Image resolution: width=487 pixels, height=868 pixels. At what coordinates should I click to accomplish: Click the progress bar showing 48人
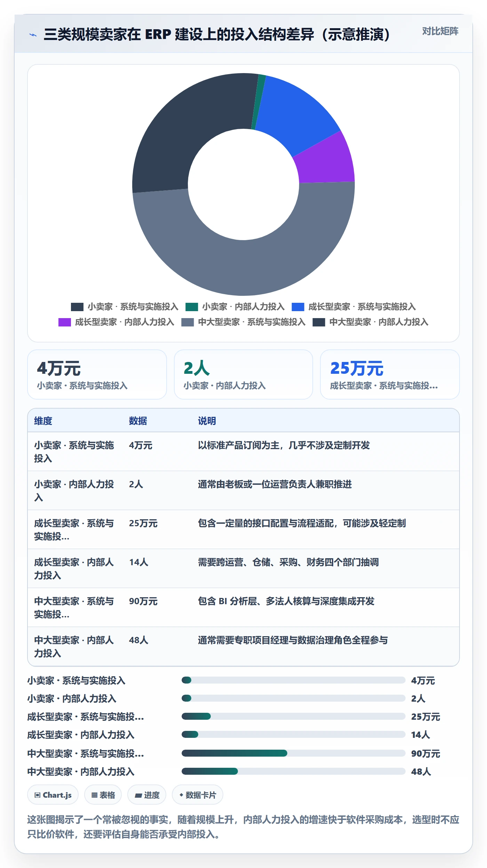(x=294, y=771)
